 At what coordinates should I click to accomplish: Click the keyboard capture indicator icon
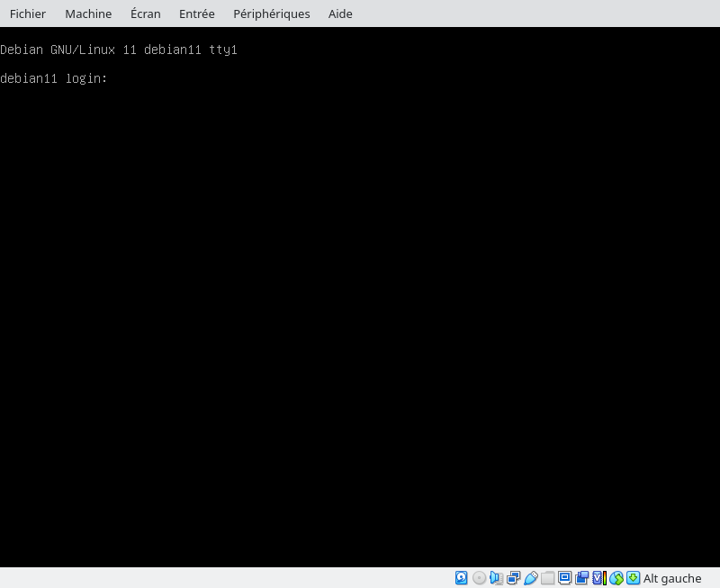(x=633, y=578)
